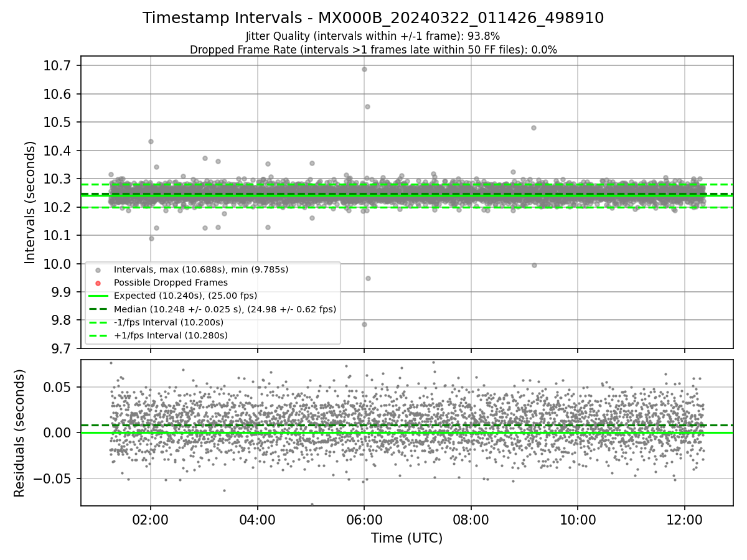Image resolution: width=747 pixels, height=560 pixels.
Task: Click the outlier point near 10.43 seconds at 02:00
Action: tap(151, 141)
